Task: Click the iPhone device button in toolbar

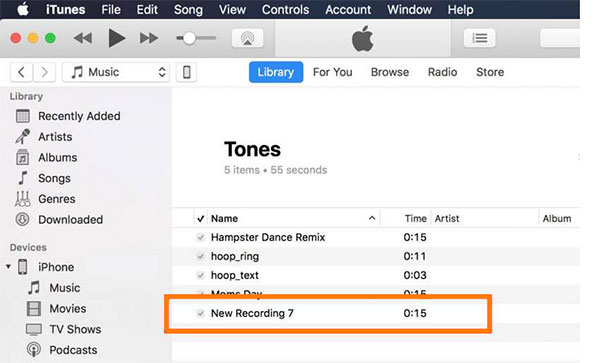Action: coord(186,72)
